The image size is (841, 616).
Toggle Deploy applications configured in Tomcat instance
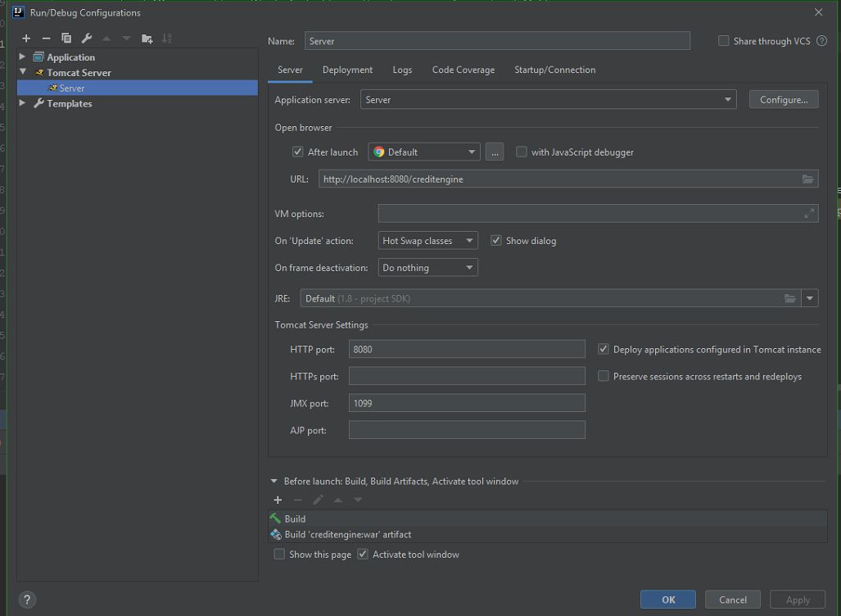(604, 349)
